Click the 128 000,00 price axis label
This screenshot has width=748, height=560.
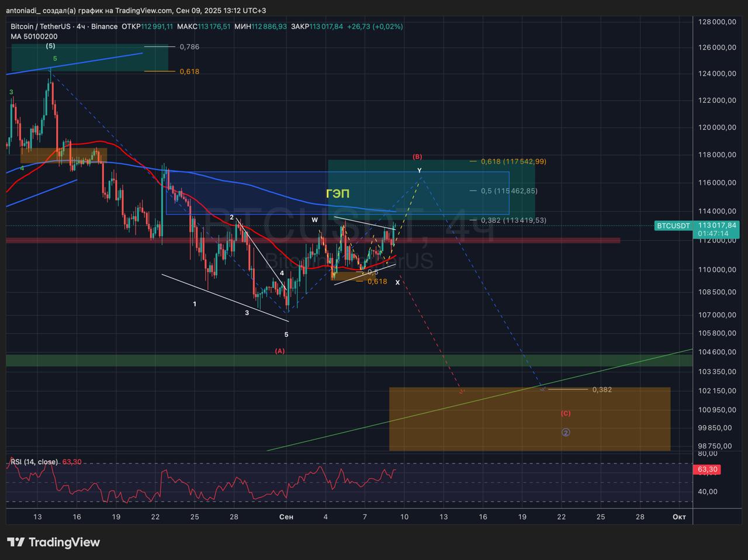(717, 22)
